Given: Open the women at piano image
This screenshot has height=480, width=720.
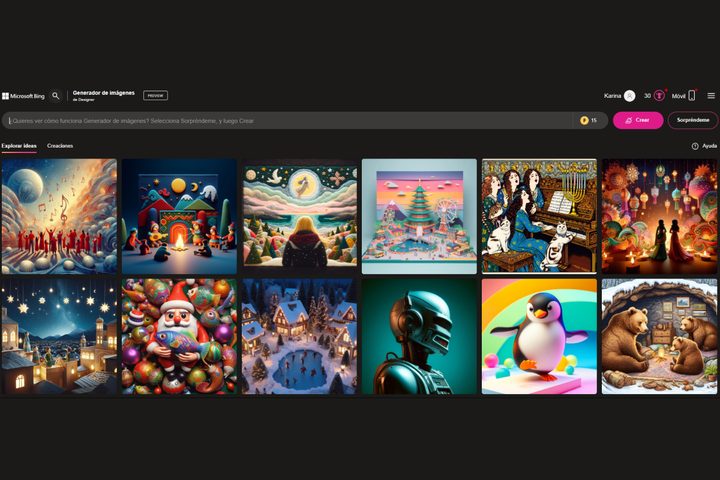Looking at the screenshot, I should tap(539, 216).
